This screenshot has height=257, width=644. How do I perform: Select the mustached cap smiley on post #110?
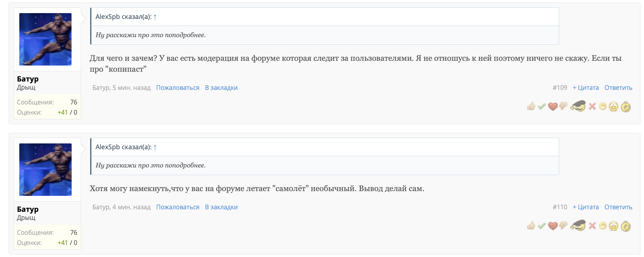click(x=578, y=226)
